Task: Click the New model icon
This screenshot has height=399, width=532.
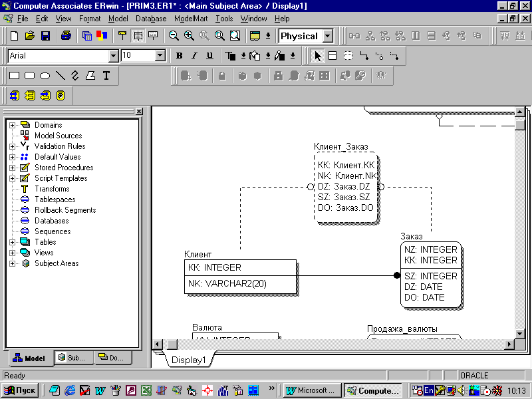Action: (14, 36)
